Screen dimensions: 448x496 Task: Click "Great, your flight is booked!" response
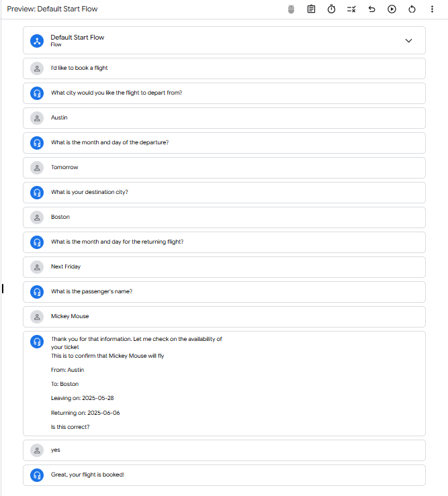(x=87, y=475)
